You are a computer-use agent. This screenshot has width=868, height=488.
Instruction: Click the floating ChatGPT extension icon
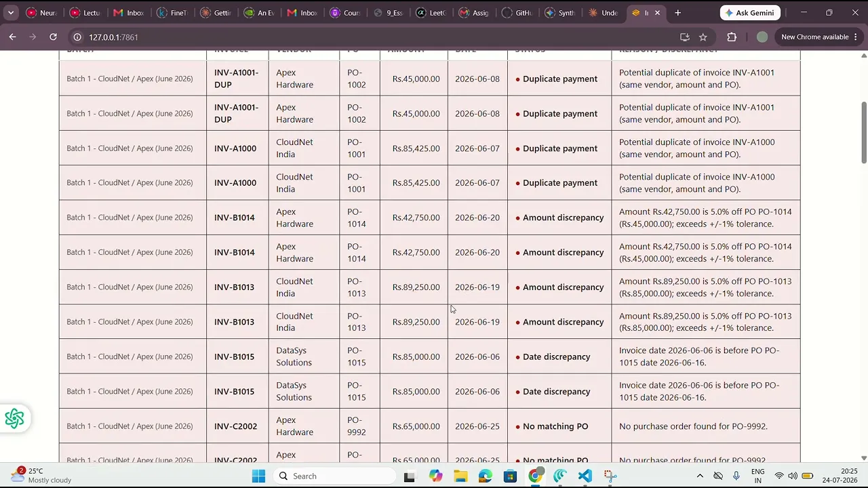pyautogui.click(x=14, y=418)
